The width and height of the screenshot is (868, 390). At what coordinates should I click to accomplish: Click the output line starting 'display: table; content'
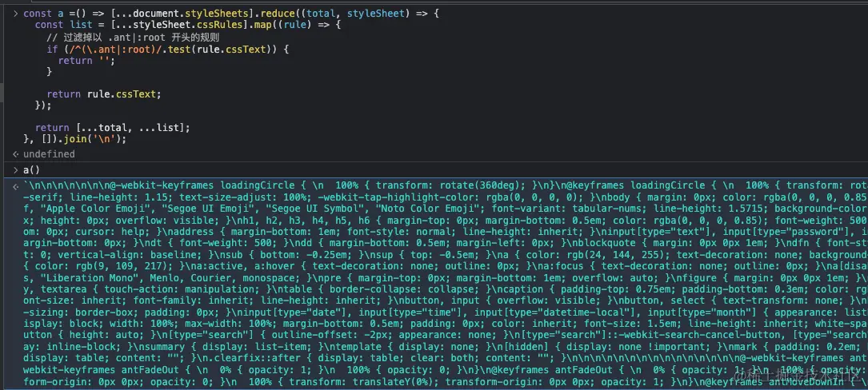446,358
